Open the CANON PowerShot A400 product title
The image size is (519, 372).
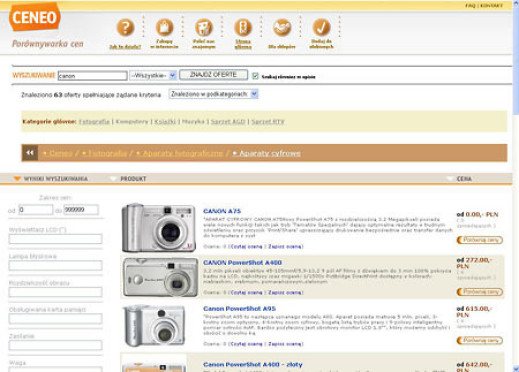[x=242, y=263]
